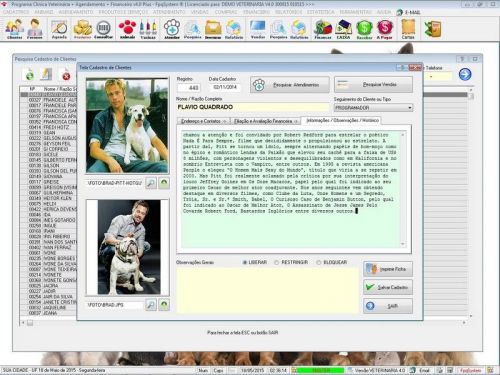
Task: Click green refresh icon beside BRAD-PITT-HOTGU path
Action: point(164,183)
